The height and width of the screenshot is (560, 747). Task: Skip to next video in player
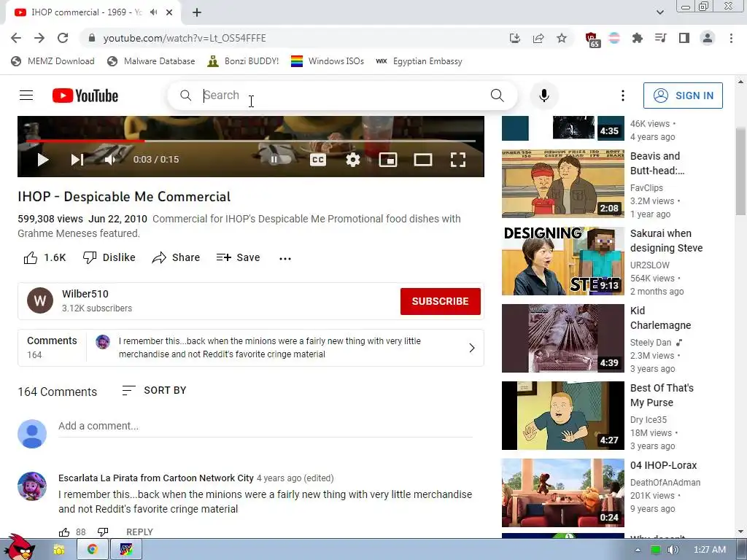[x=77, y=160]
